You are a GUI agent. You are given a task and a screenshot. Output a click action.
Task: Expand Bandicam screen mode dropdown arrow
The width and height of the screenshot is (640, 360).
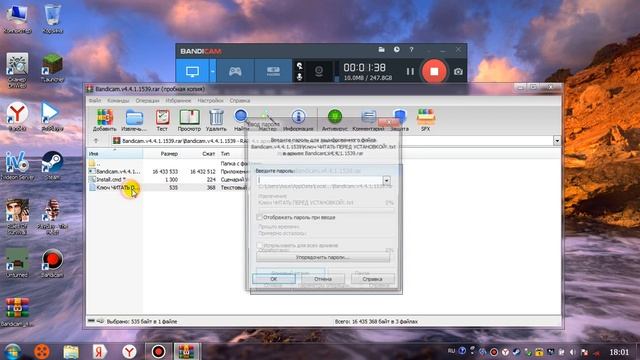[x=213, y=71]
